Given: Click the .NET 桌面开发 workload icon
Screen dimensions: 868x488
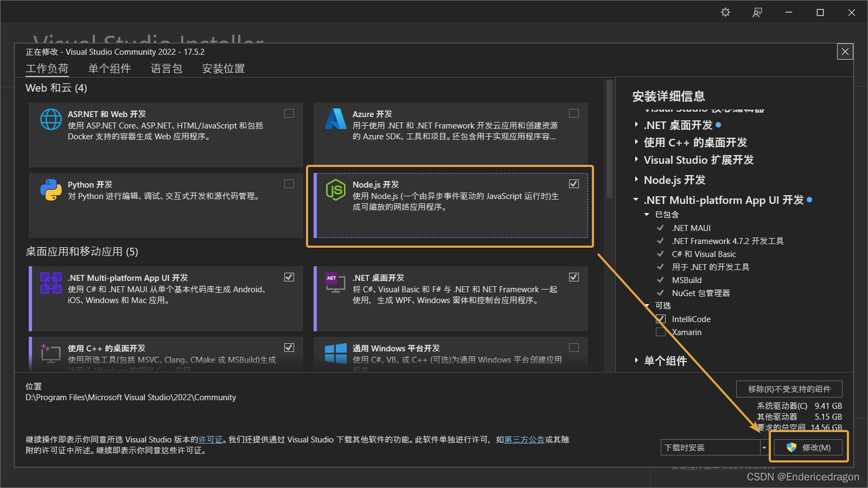Looking at the screenshot, I should [336, 283].
